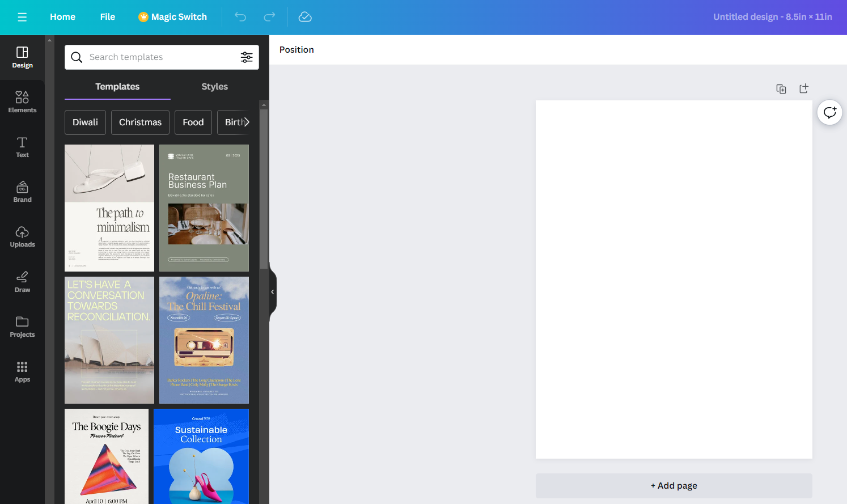Viewport: 847px width, 504px height.
Task: Switch to the Templates tab
Action: click(x=117, y=87)
